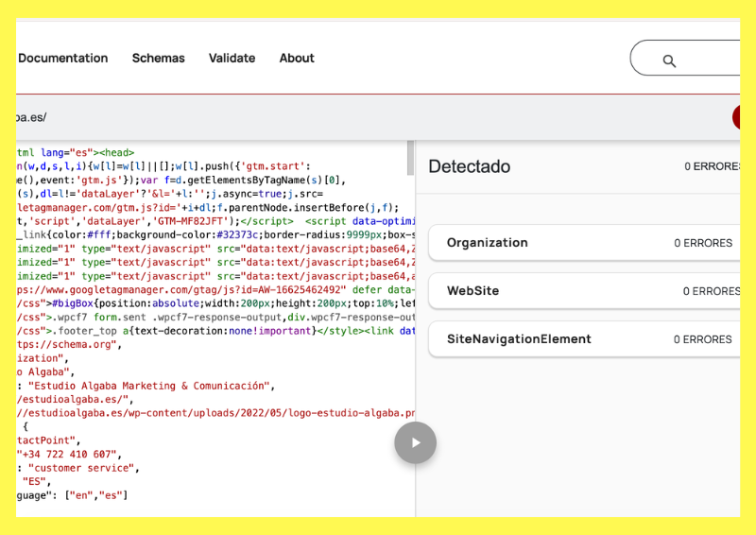The height and width of the screenshot is (535, 756).
Task: Click the .wpcf7 form.sent CSS line
Action: pyautogui.click(x=215, y=318)
